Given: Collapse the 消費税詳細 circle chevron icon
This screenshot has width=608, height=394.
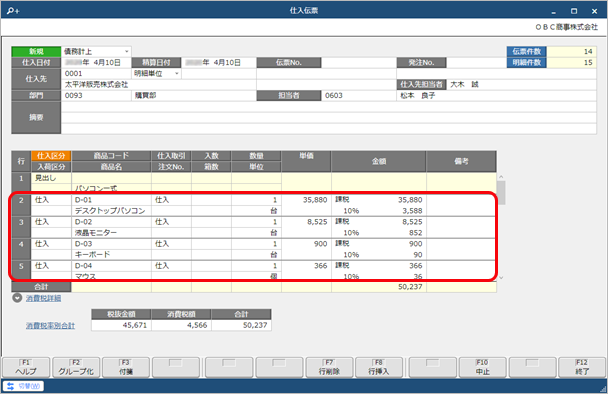Looking at the screenshot, I should tap(17, 298).
